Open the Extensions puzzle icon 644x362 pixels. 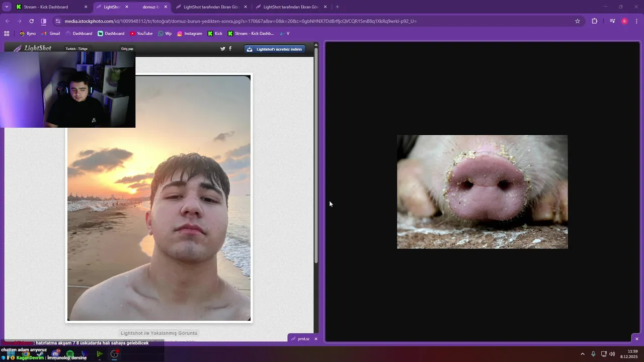[595, 21]
